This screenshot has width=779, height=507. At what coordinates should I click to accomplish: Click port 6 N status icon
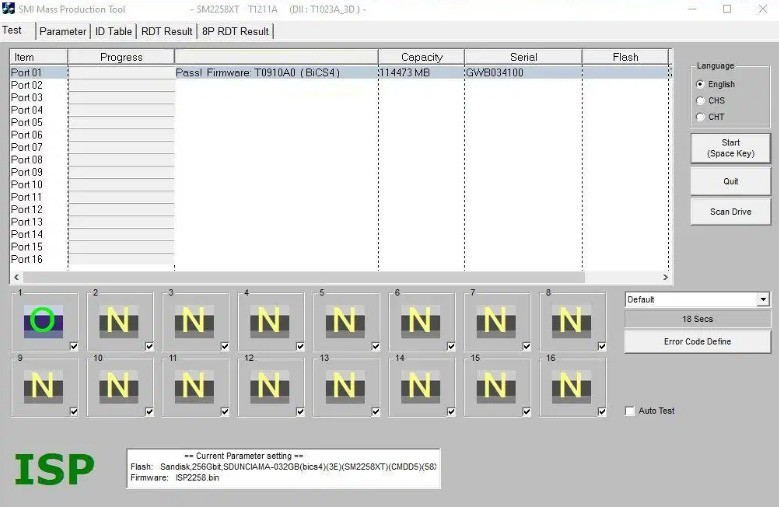point(420,321)
